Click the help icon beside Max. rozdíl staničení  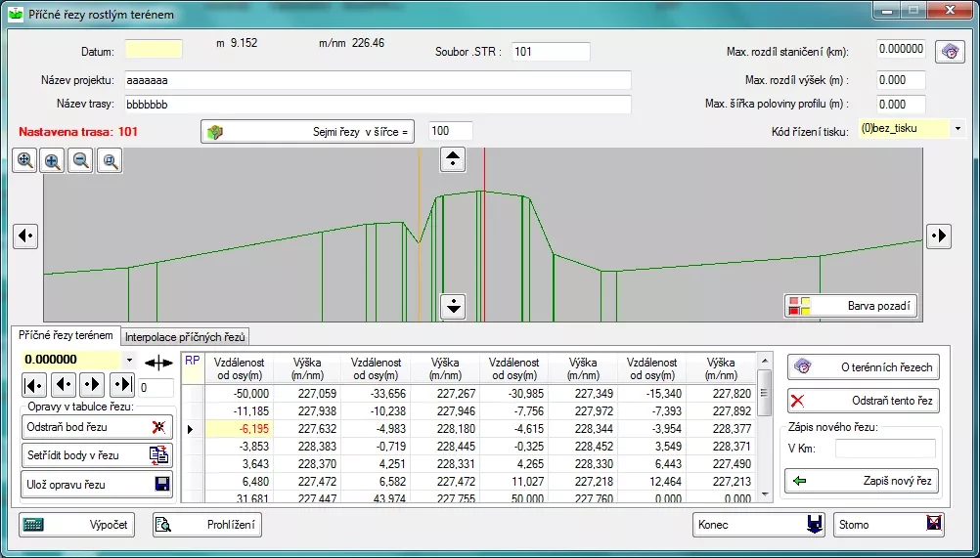coord(949,52)
